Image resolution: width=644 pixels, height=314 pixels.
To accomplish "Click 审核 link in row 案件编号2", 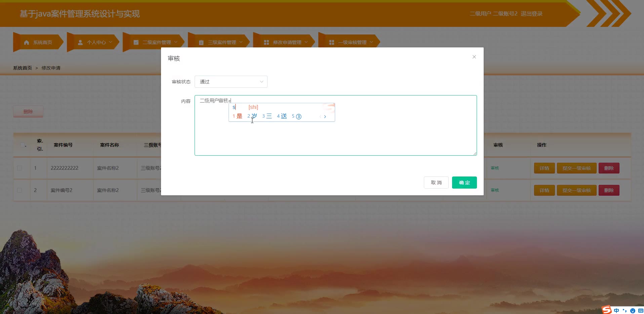I will click(495, 190).
